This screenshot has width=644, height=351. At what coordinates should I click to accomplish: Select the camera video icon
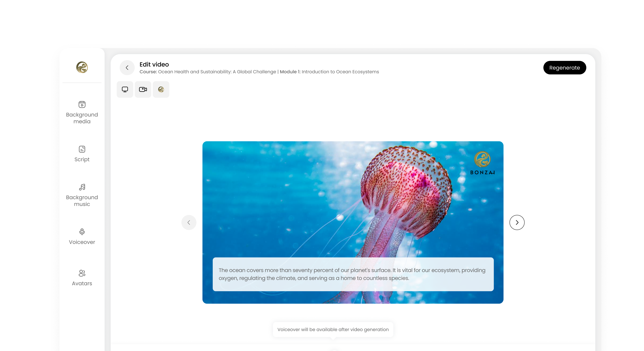point(143,89)
